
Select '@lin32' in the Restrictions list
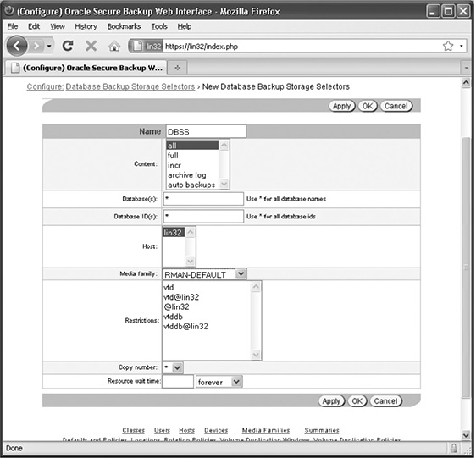[207, 306]
